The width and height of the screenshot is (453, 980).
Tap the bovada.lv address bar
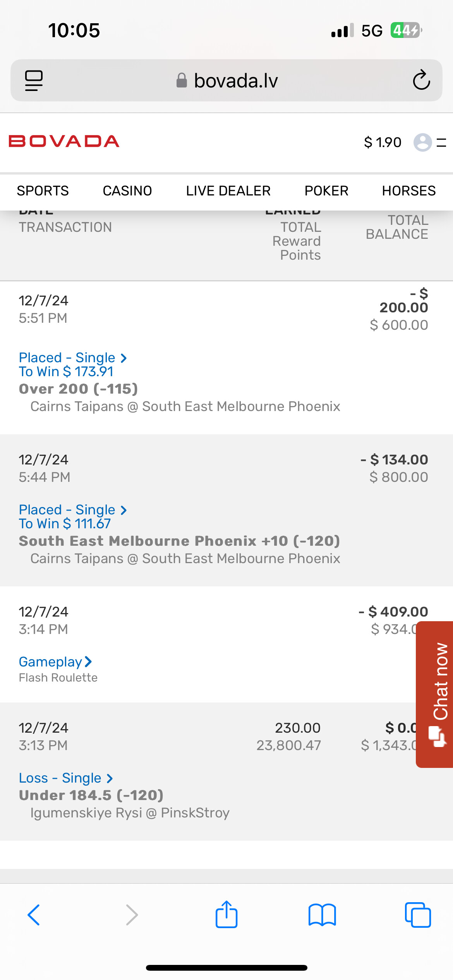click(226, 81)
